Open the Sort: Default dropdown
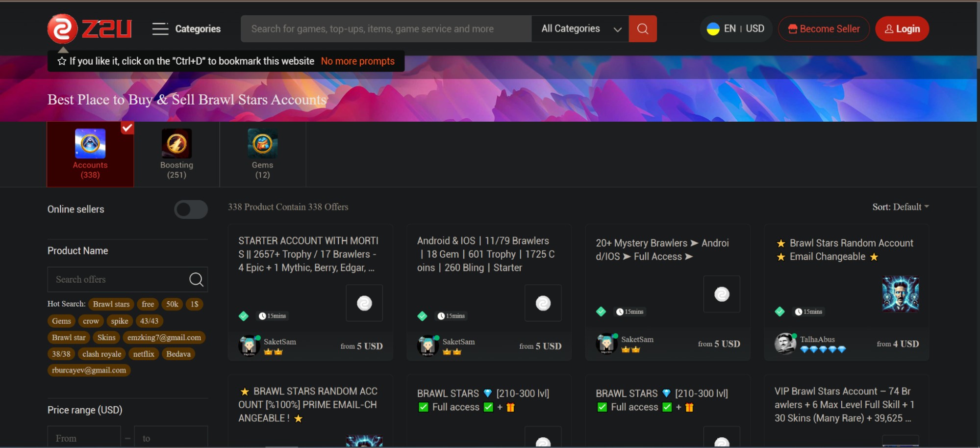The width and height of the screenshot is (980, 448). coord(900,207)
